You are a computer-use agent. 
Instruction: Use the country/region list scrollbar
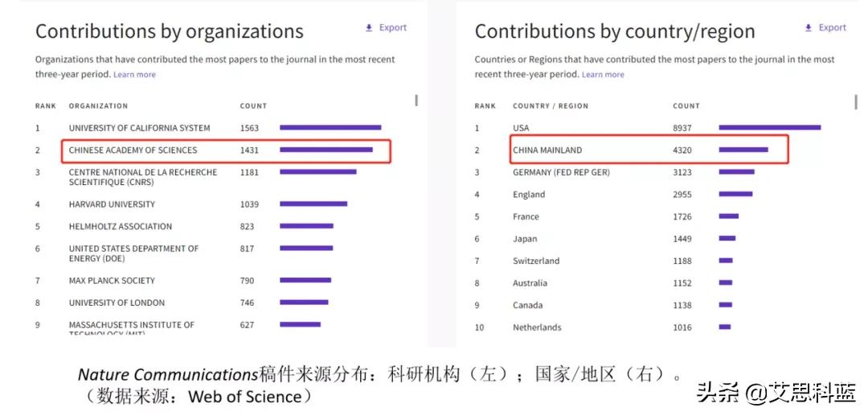click(x=856, y=102)
